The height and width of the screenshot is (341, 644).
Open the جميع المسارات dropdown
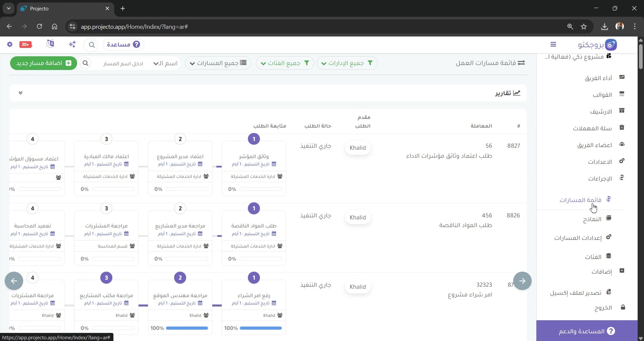point(218,63)
